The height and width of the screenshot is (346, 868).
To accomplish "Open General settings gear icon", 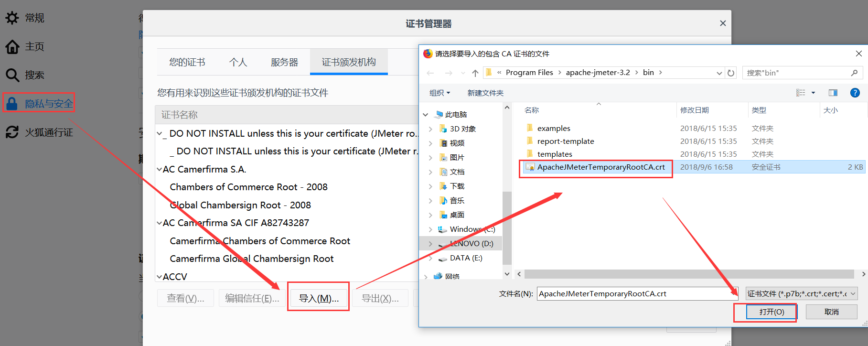I will 12,18.
